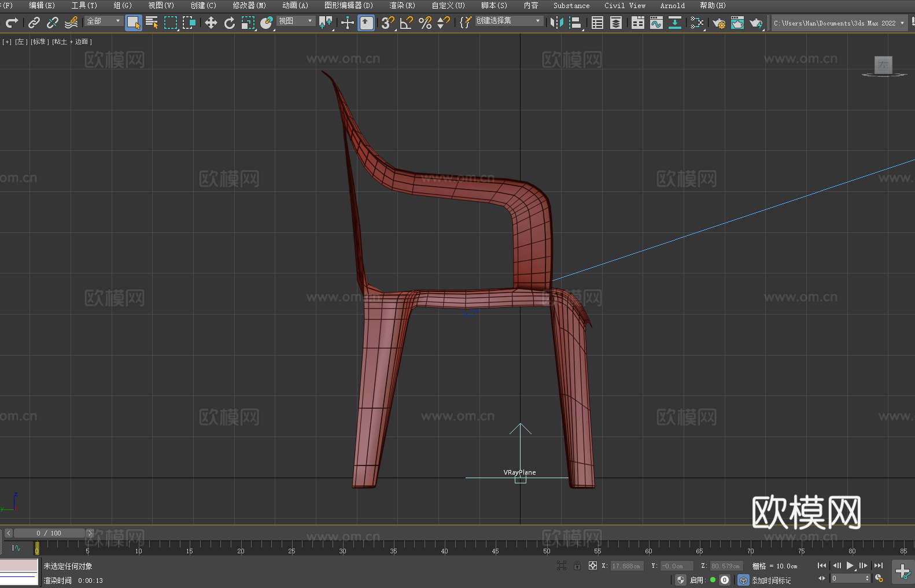The height and width of the screenshot is (588, 915).
Task: Activate the Select and Move tool
Action: (x=211, y=23)
